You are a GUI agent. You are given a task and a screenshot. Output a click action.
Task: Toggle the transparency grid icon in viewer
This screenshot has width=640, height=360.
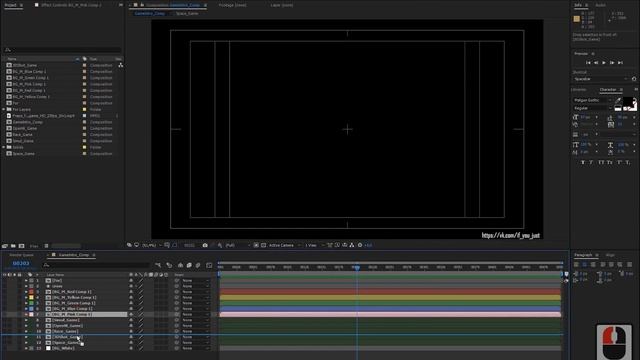[x=263, y=245]
